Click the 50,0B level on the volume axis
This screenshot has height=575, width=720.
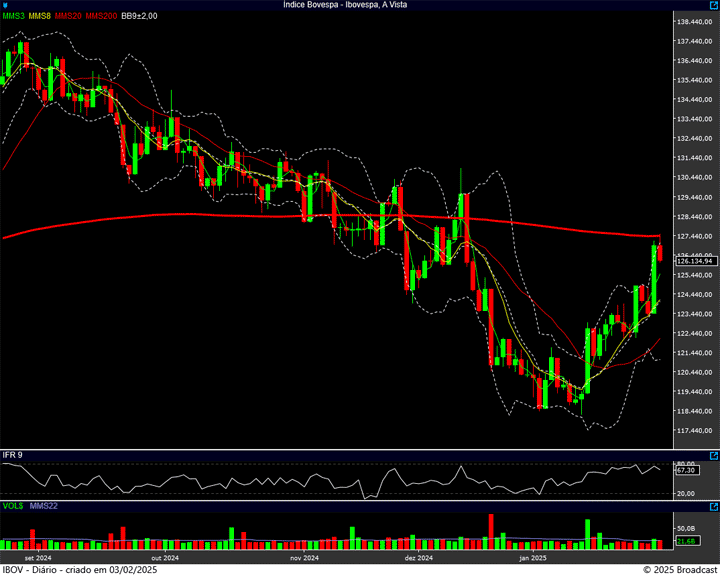click(686, 528)
